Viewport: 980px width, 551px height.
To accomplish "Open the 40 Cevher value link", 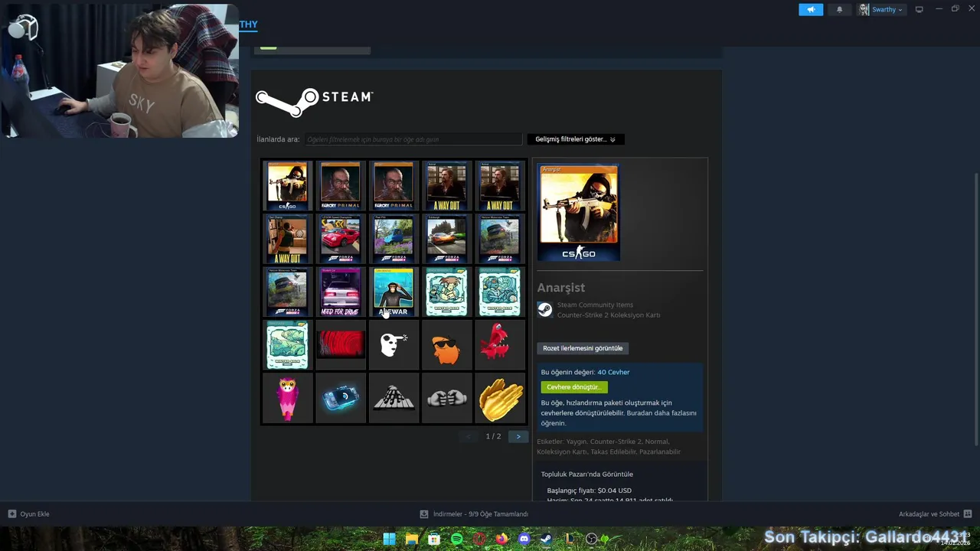I will click(613, 372).
